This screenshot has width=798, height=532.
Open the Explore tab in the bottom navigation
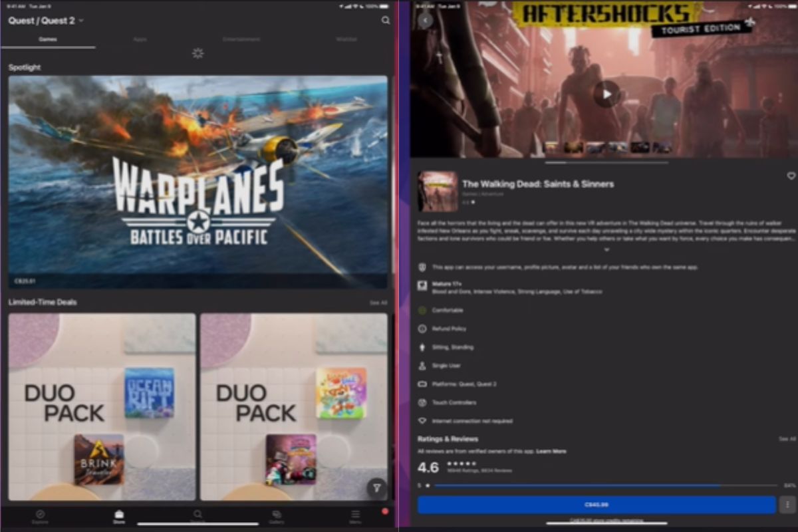[40, 517]
